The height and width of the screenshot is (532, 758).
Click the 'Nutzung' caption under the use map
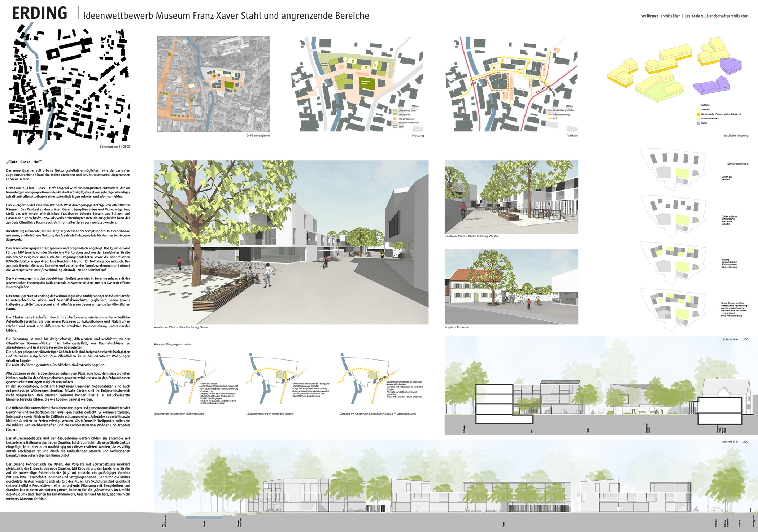pyautogui.click(x=418, y=136)
